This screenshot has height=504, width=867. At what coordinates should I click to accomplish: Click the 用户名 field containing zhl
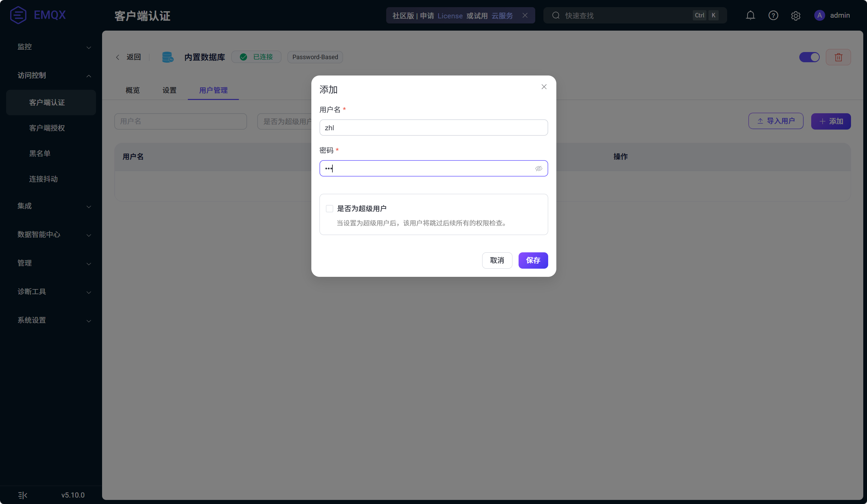pyautogui.click(x=433, y=128)
